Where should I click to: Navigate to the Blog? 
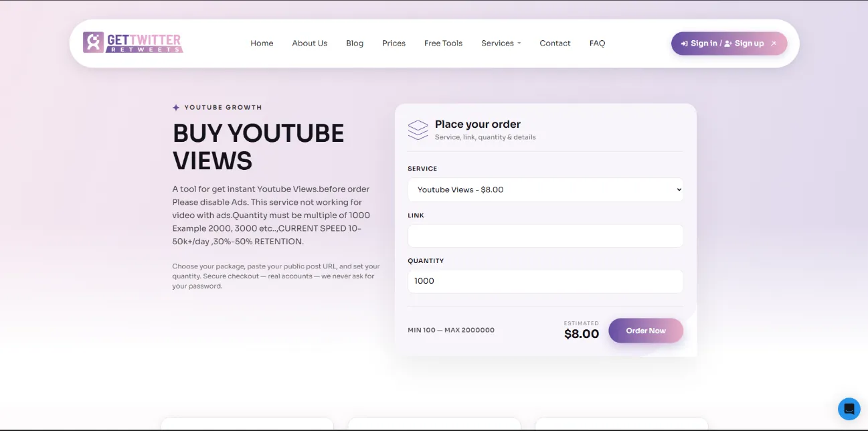tap(355, 43)
